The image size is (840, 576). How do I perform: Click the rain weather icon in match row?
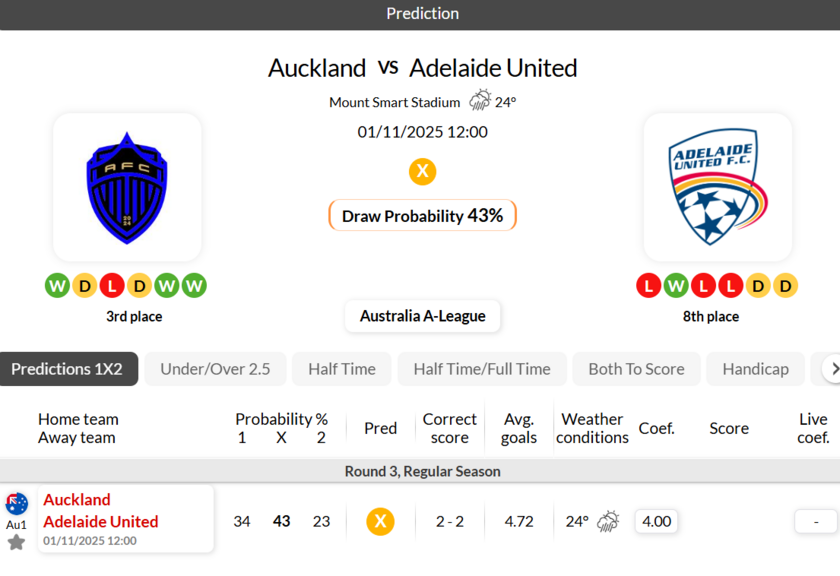coord(608,521)
